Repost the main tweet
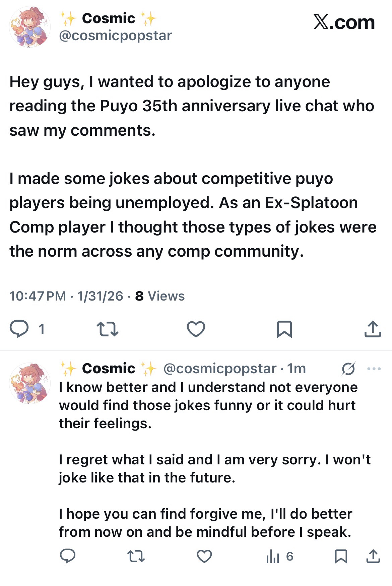The height and width of the screenshot is (586, 392). [107, 329]
